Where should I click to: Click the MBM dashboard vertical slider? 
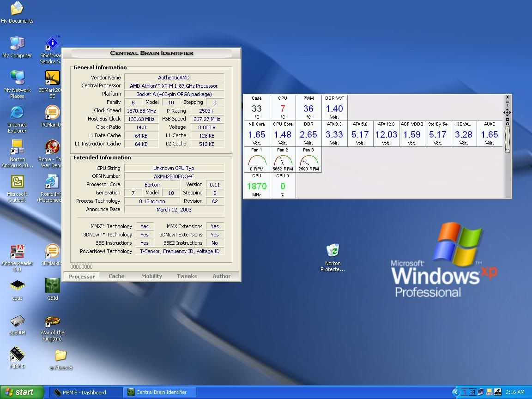tap(508, 139)
